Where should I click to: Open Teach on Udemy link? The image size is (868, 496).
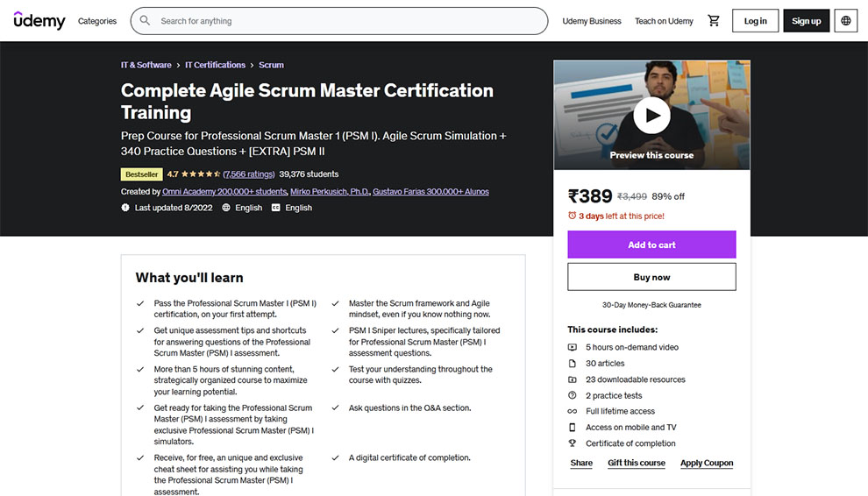664,21
